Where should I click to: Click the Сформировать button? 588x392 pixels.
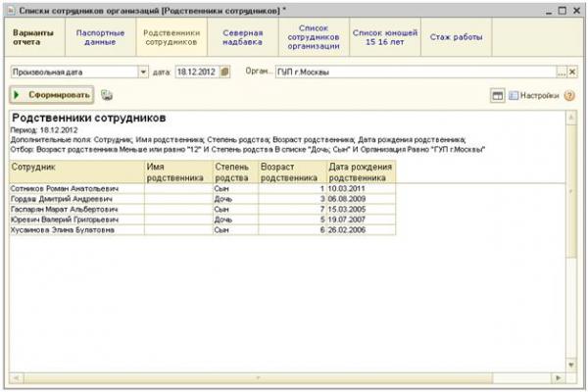[x=52, y=95]
